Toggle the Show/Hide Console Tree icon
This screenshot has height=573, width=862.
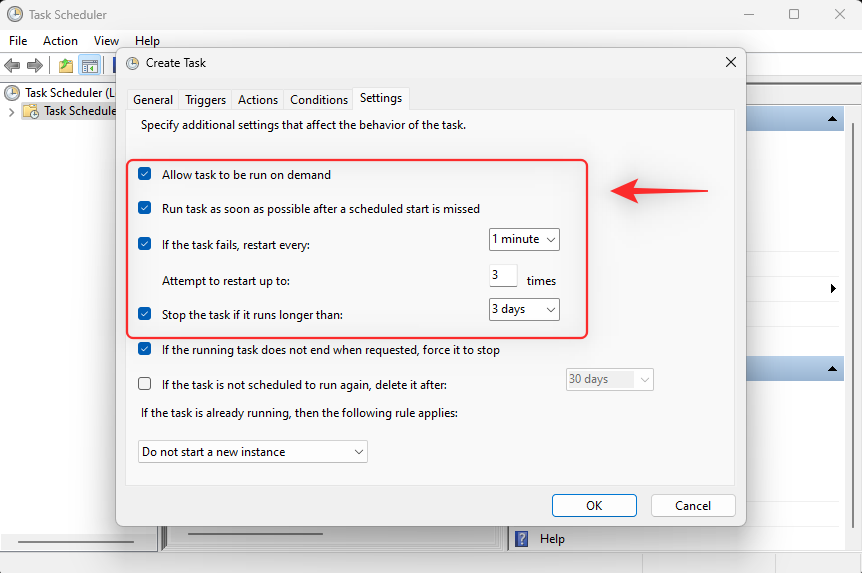(90, 66)
